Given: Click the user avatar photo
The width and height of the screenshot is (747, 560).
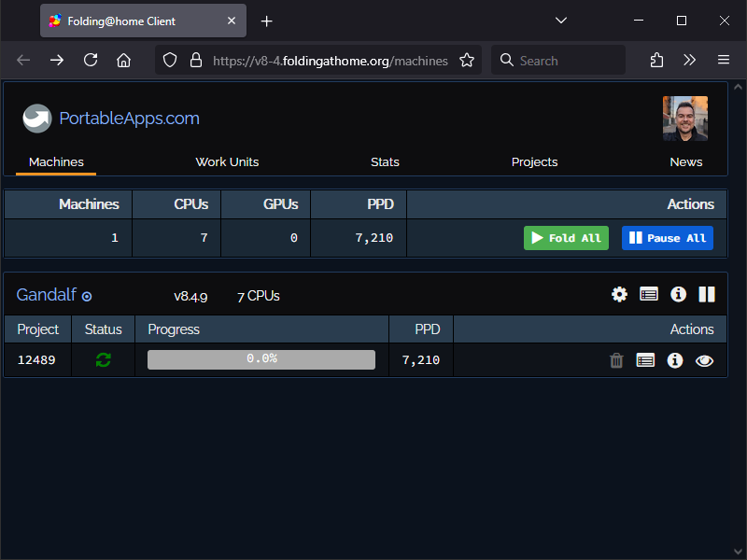Looking at the screenshot, I should [x=684, y=119].
